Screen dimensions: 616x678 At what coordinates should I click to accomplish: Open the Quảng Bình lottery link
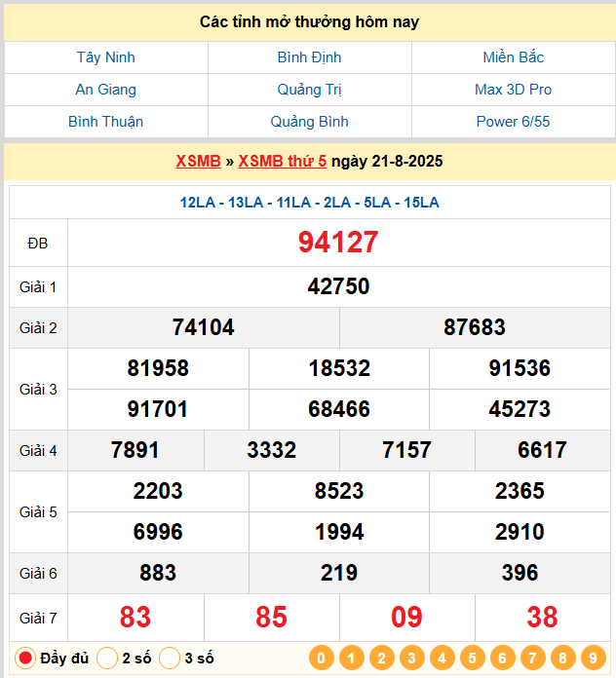309,122
